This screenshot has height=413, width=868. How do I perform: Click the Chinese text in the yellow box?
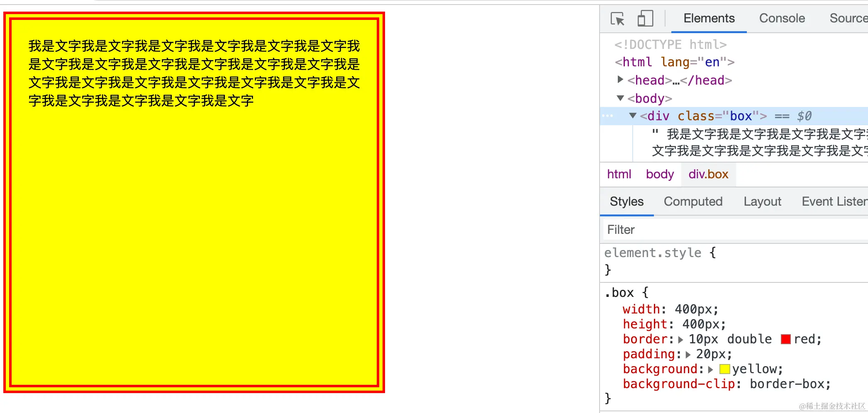pyautogui.click(x=194, y=73)
